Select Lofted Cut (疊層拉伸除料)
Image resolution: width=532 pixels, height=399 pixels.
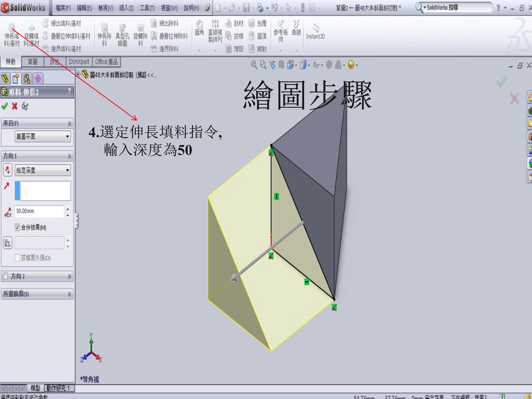pyautogui.click(x=169, y=36)
